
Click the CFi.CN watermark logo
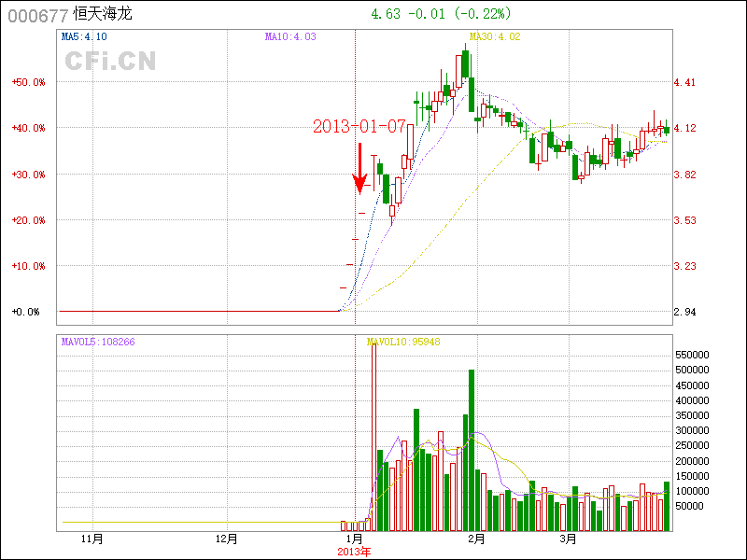[x=110, y=61]
